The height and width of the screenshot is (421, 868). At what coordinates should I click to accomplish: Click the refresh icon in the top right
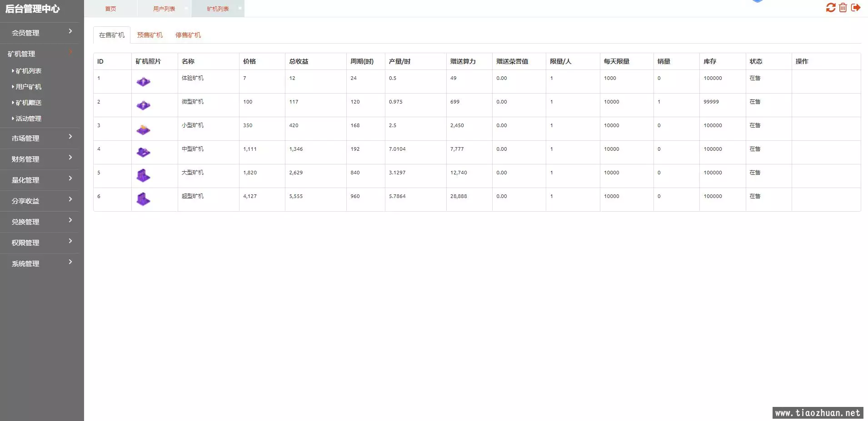click(831, 8)
